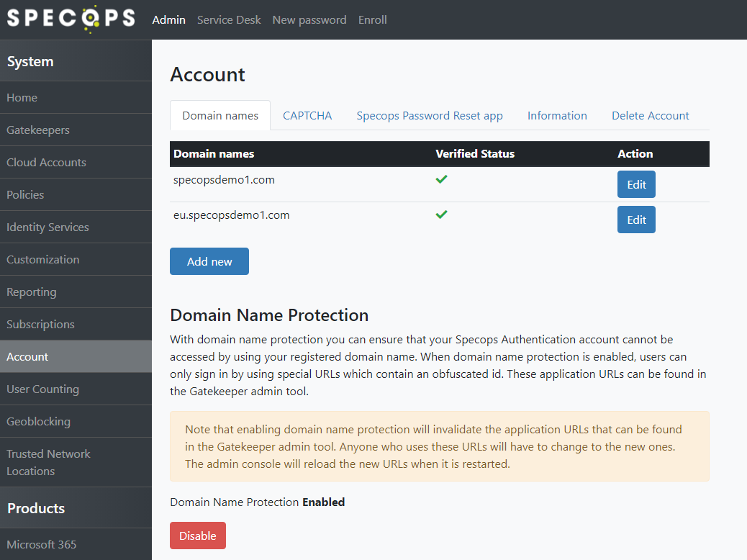Open Customization settings
This screenshot has width=747, height=560.
point(76,259)
